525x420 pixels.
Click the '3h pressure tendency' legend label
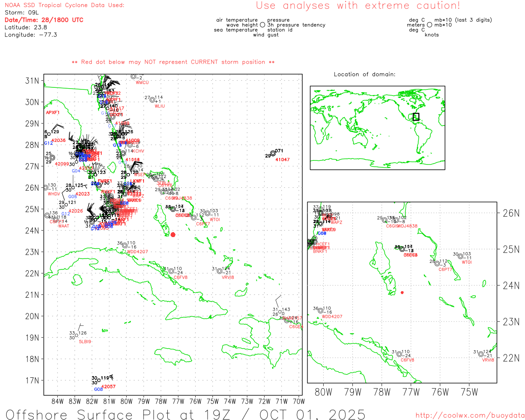point(296,25)
